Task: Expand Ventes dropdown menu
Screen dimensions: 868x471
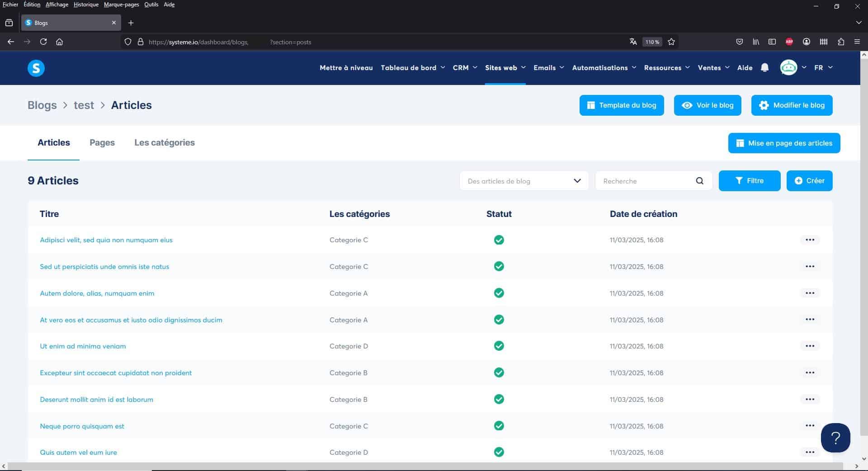Action: click(x=713, y=68)
